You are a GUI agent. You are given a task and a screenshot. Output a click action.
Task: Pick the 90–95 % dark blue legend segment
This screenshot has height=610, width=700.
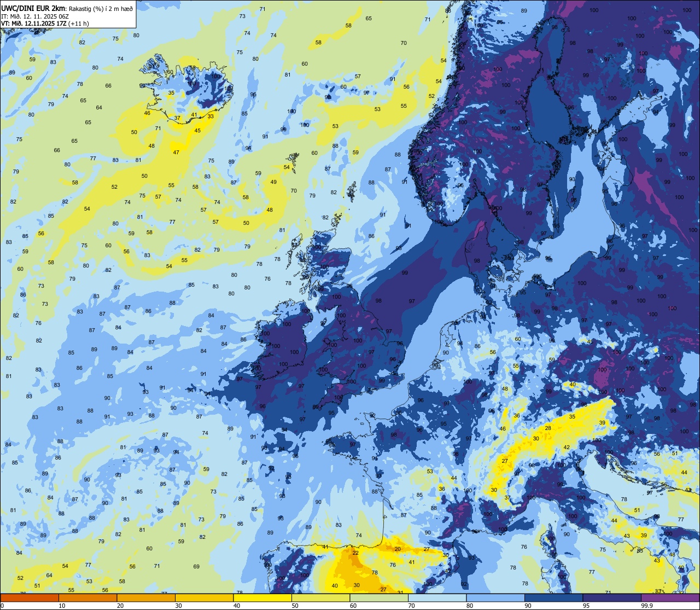(553, 597)
